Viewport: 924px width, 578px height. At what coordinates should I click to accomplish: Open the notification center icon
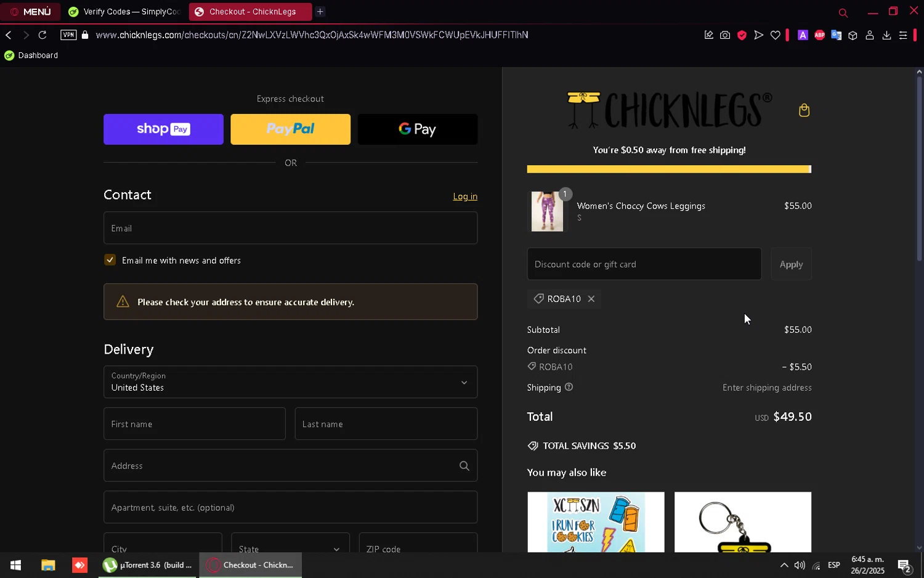[904, 566]
